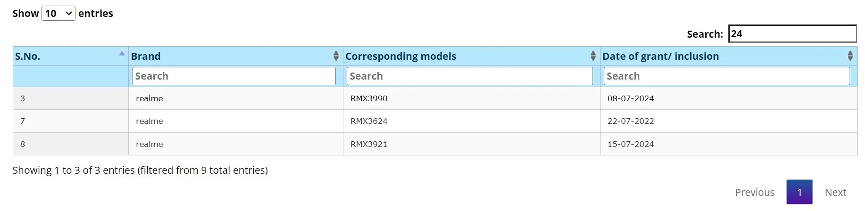Click the Brand column sort arrows

[336, 56]
